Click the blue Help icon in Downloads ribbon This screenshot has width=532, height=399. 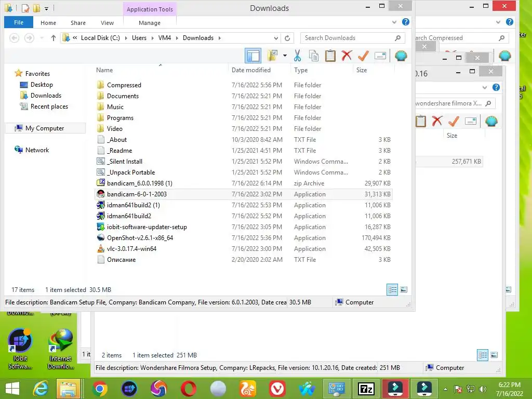point(405,22)
